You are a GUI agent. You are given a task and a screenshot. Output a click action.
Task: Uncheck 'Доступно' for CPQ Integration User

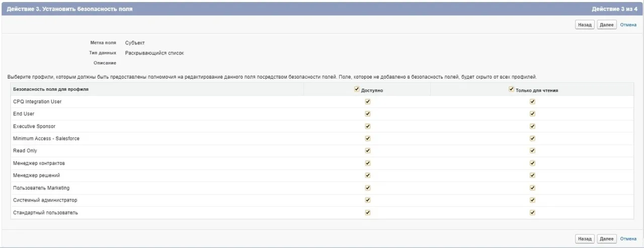368,101
